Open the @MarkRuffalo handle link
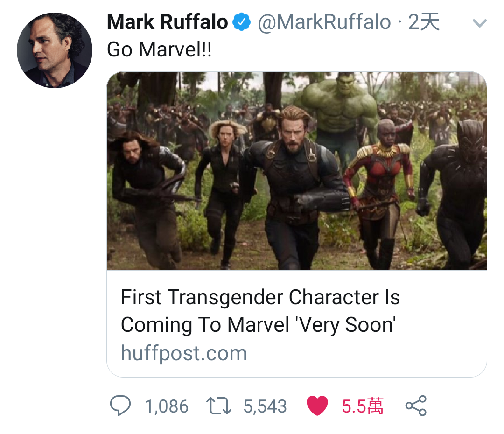504x434 pixels. coord(324,22)
